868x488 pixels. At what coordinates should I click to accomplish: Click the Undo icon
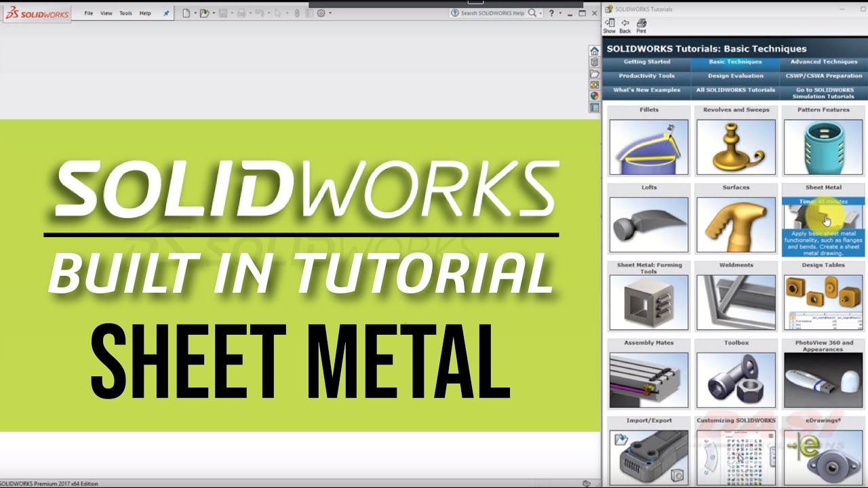click(259, 13)
